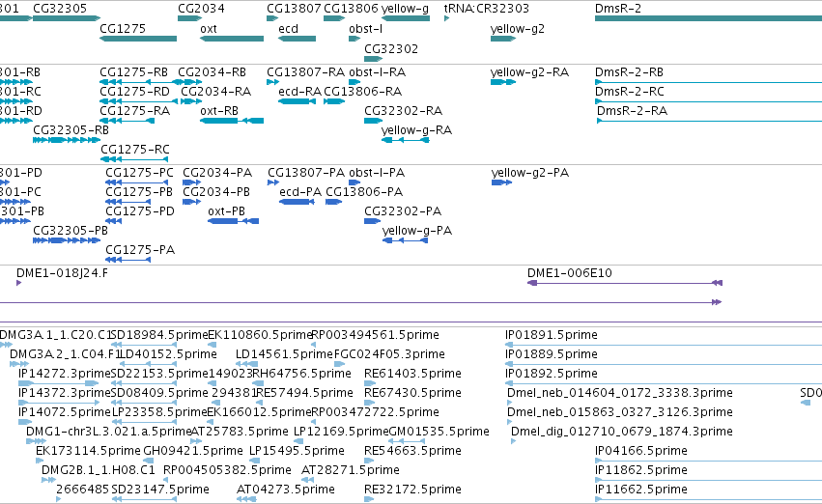Click the CG13807-RA transcript label
The width and height of the screenshot is (822, 504).
click(x=305, y=71)
